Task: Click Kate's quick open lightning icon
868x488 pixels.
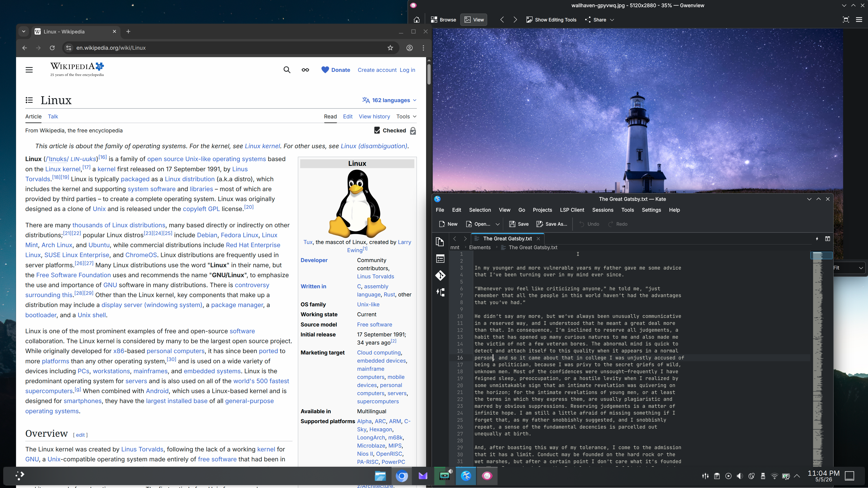Action: 817,239
